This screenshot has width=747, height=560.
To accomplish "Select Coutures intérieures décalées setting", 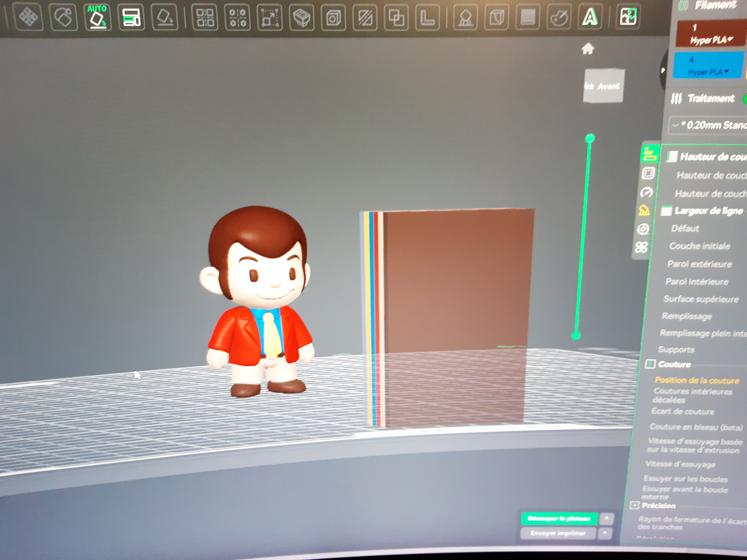I will point(693,395).
